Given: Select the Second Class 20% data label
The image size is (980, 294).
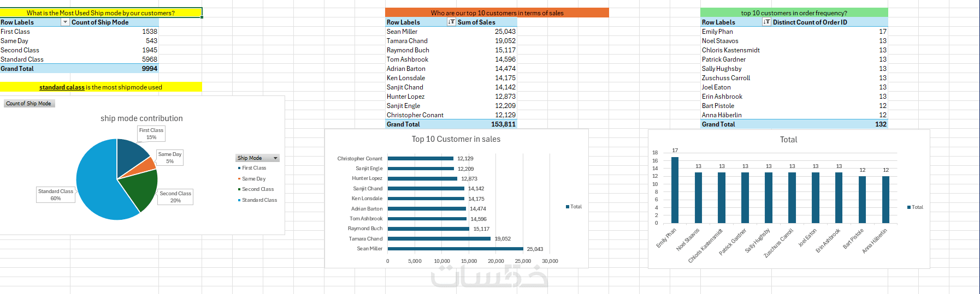Looking at the screenshot, I should (x=175, y=197).
